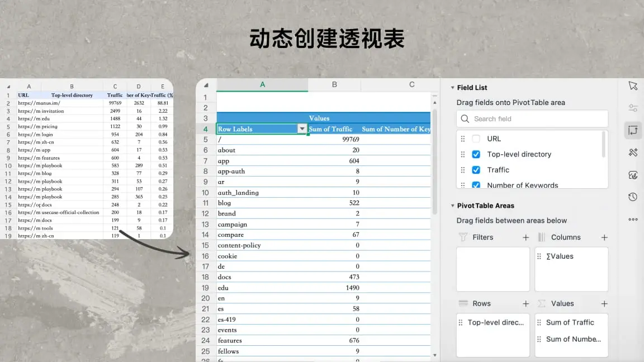This screenshot has height=362, width=644.
Task: Select column B header in pivot sheet
Action: coord(334,84)
